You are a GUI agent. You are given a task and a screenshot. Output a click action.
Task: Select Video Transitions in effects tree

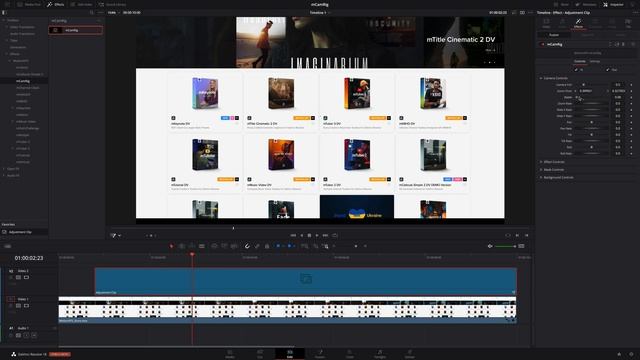coord(22,27)
